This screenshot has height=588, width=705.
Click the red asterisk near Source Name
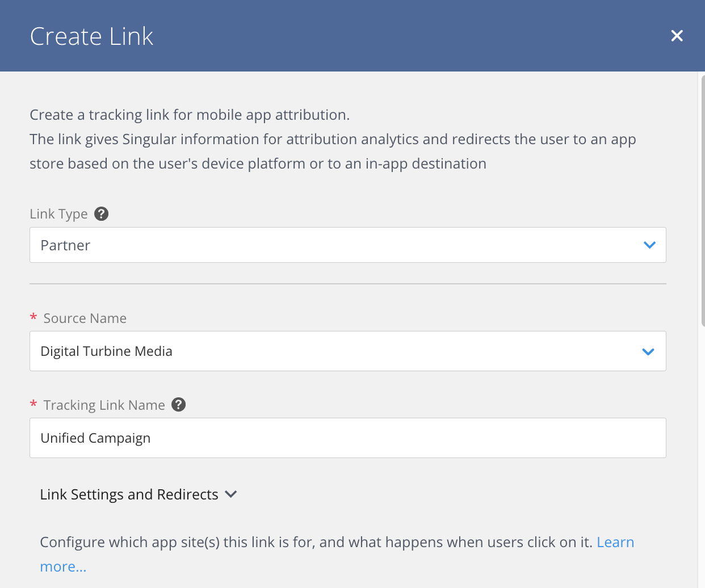coord(33,318)
